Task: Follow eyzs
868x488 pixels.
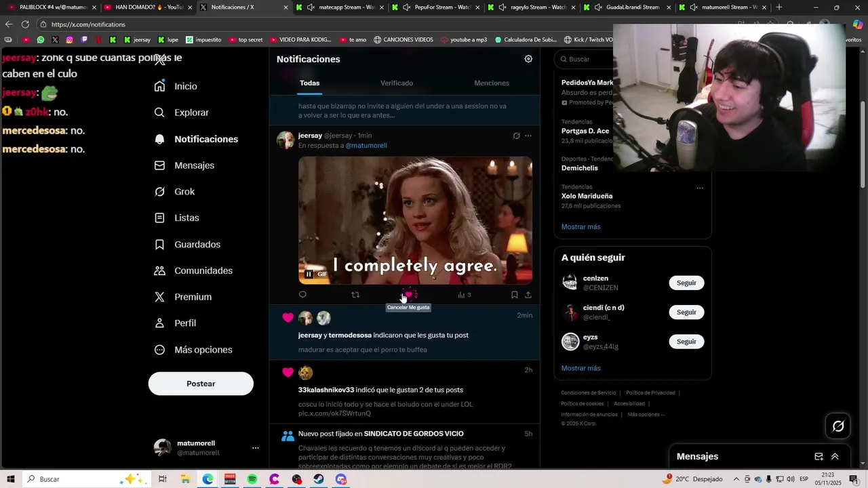Action: click(x=686, y=342)
